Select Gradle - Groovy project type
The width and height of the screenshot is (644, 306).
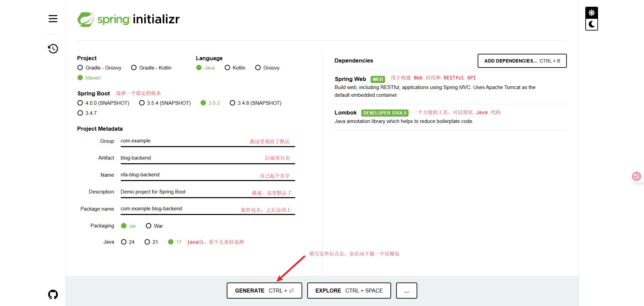click(99, 68)
